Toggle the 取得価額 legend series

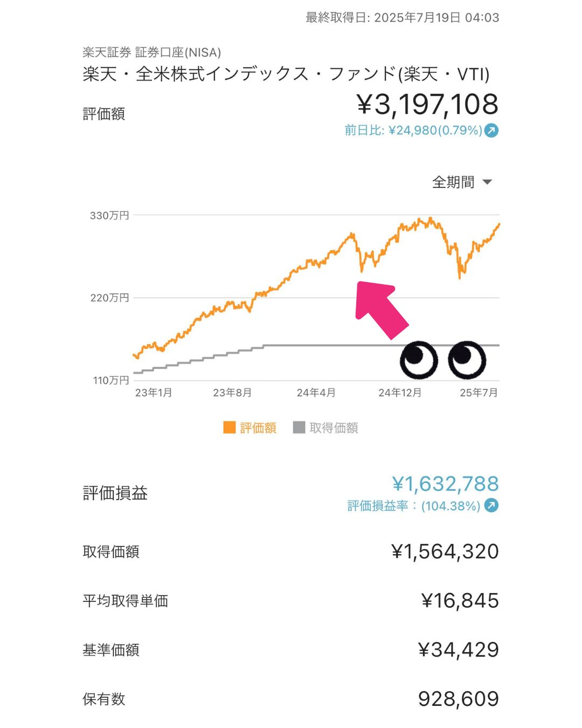click(325, 428)
